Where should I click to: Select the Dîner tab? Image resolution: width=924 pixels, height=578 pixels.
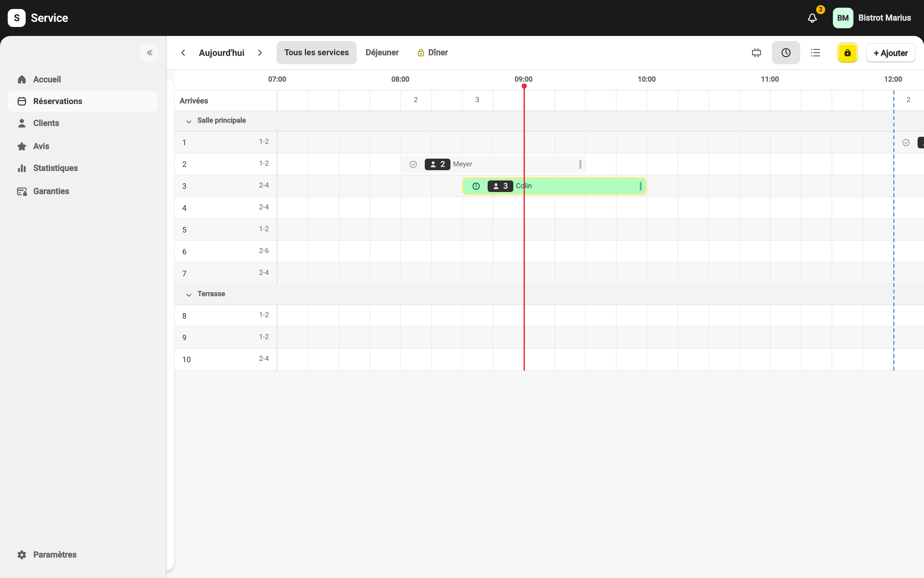(x=432, y=53)
